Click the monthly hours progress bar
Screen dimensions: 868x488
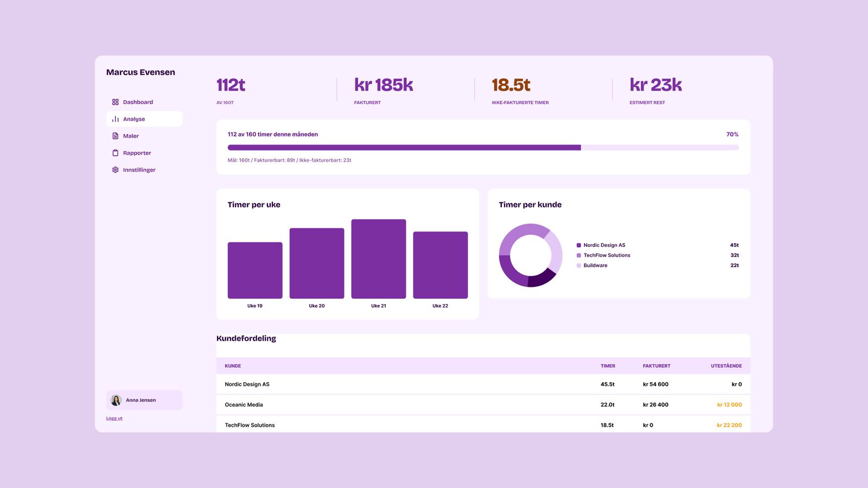pos(483,147)
